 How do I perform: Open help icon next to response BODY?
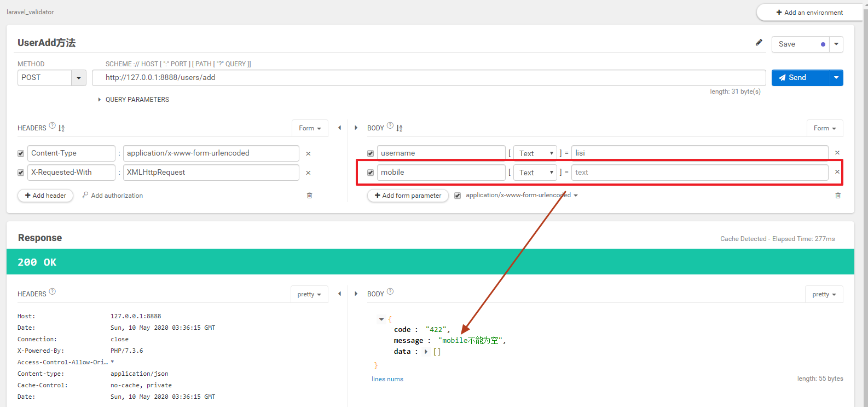390,291
